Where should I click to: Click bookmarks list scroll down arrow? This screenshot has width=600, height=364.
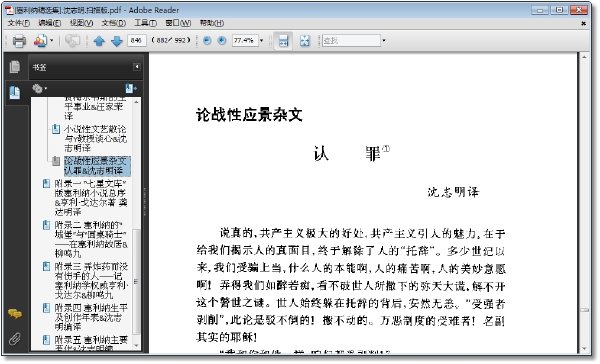[x=136, y=346]
